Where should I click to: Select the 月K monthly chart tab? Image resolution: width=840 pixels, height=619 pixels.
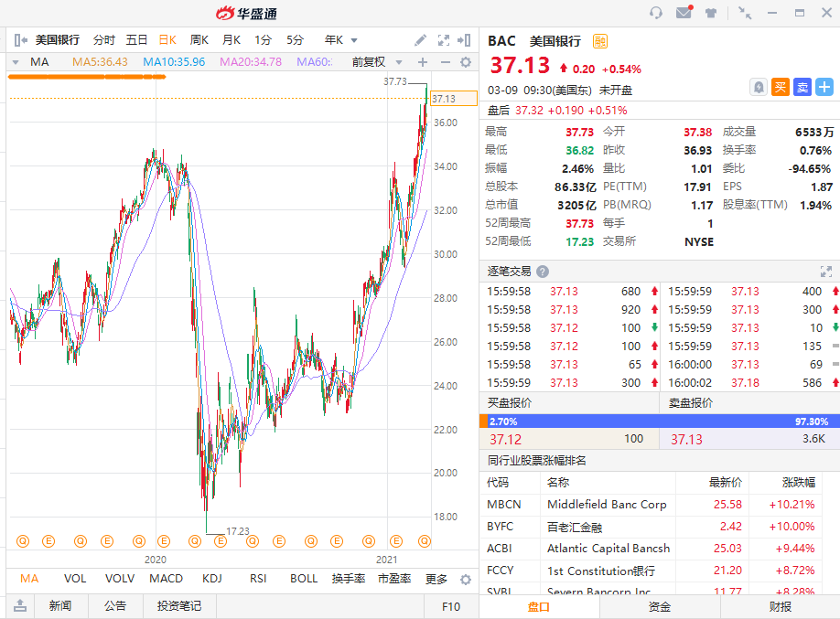[232, 39]
